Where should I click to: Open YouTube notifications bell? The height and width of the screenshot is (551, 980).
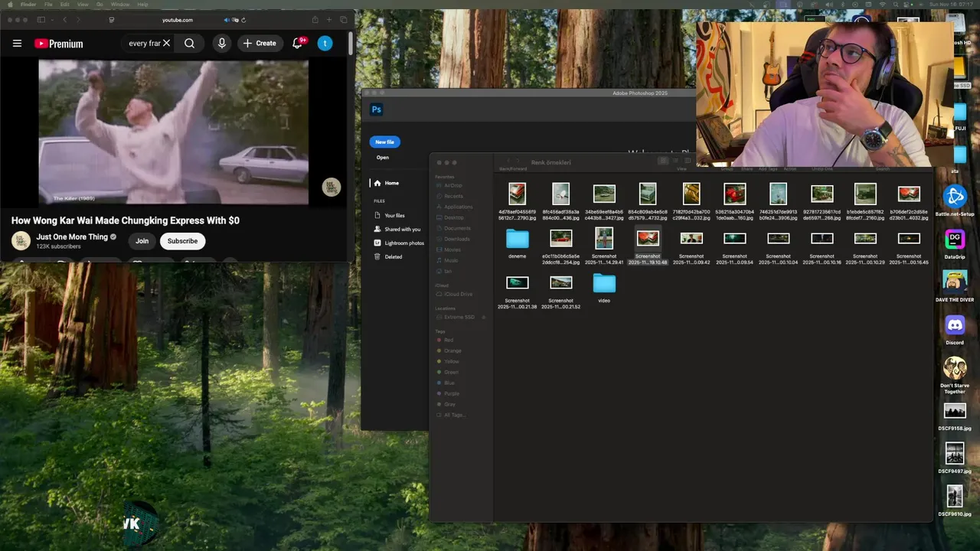[x=298, y=44]
